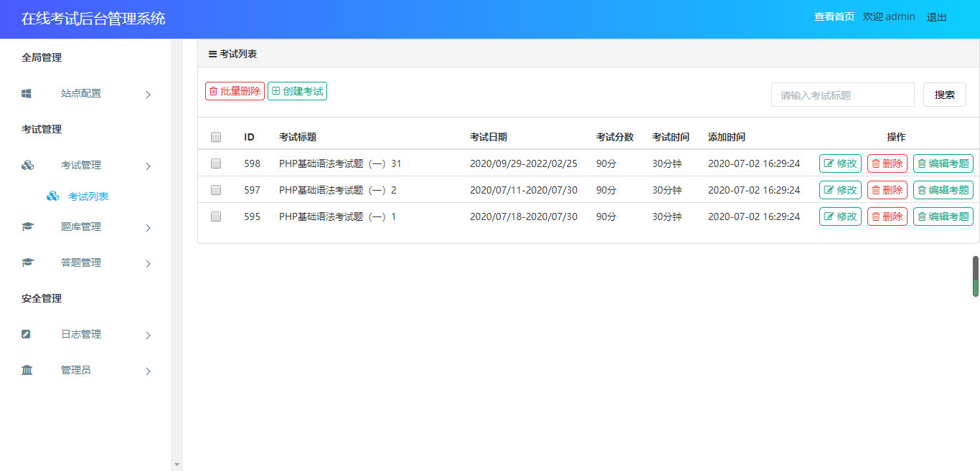Click the edit icon beside 日志管理

click(27, 334)
